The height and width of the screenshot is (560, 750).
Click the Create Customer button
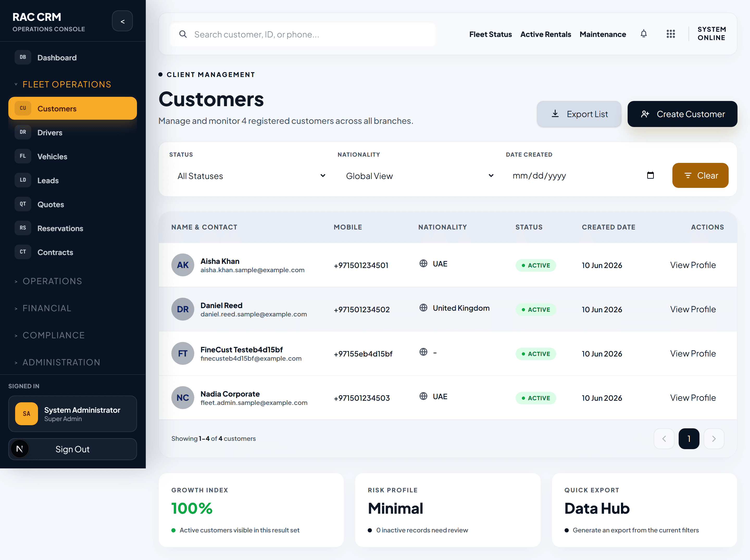pyautogui.click(x=682, y=114)
